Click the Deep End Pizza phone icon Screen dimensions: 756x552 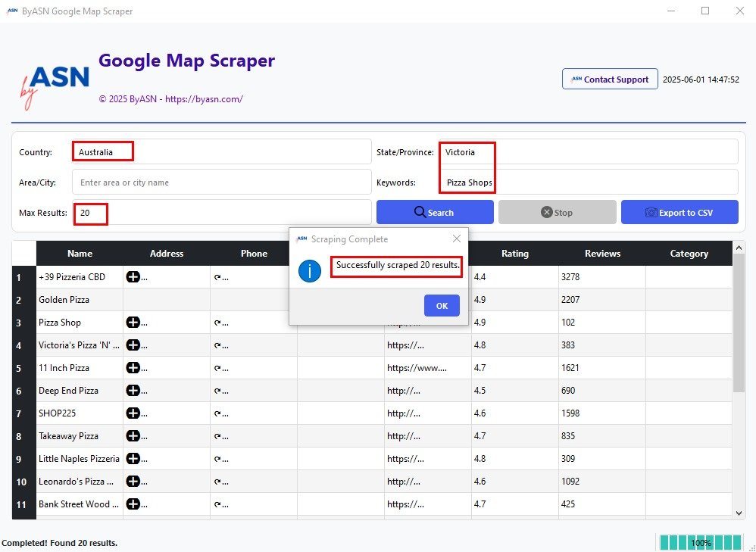pyautogui.click(x=218, y=391)
